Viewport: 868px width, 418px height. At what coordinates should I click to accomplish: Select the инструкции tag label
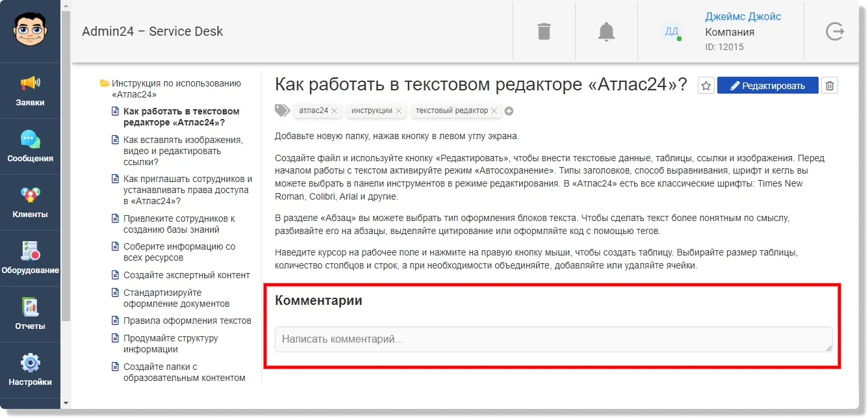click(372, 111)
